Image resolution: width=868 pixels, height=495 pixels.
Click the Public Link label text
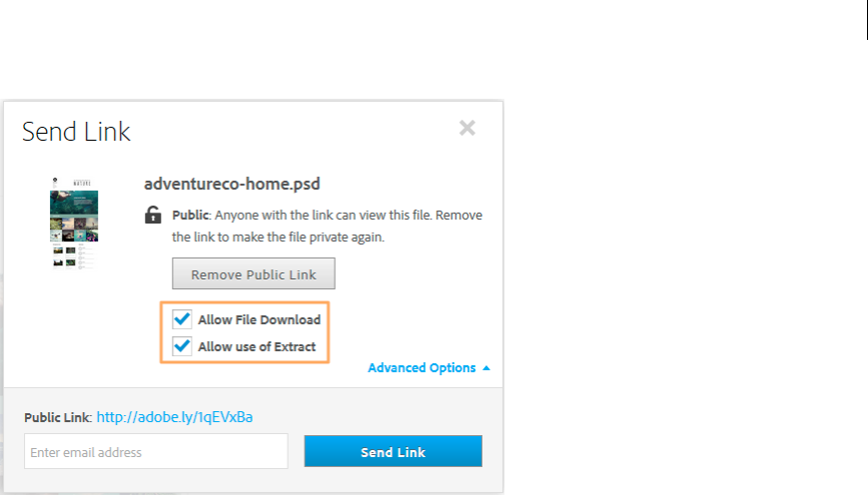(58, 417)
